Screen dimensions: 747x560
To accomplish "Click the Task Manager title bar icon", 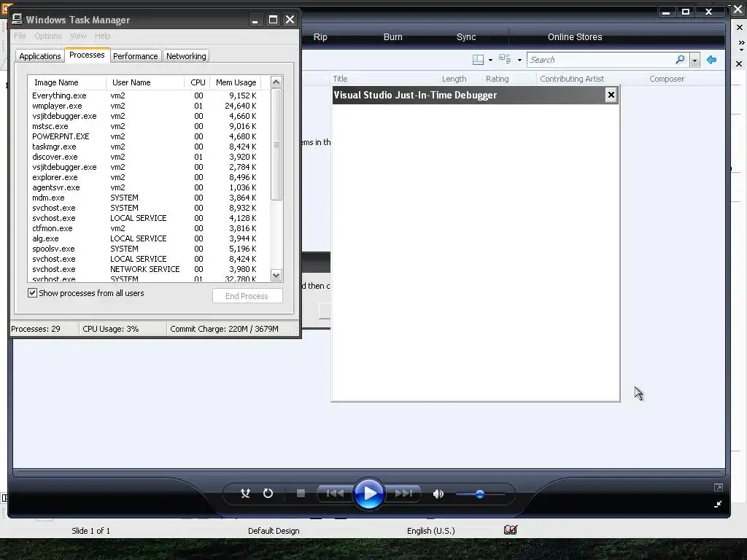I will point(18,19).
